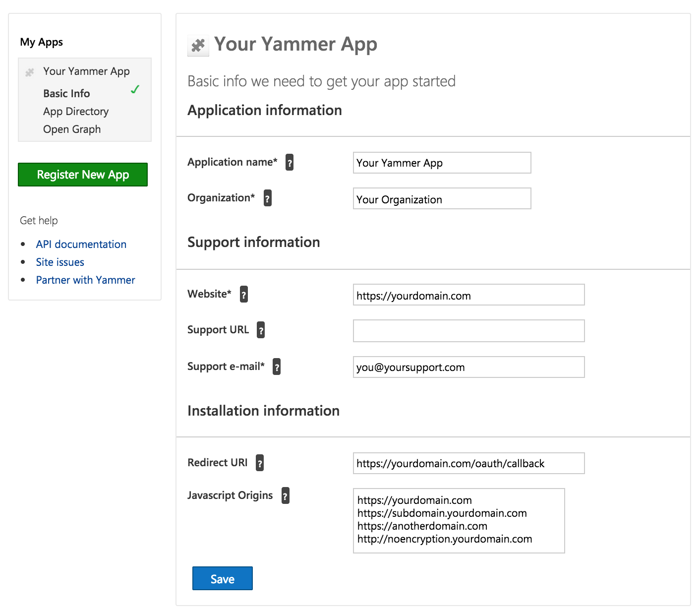Open Partner with Yammer link

85,280
